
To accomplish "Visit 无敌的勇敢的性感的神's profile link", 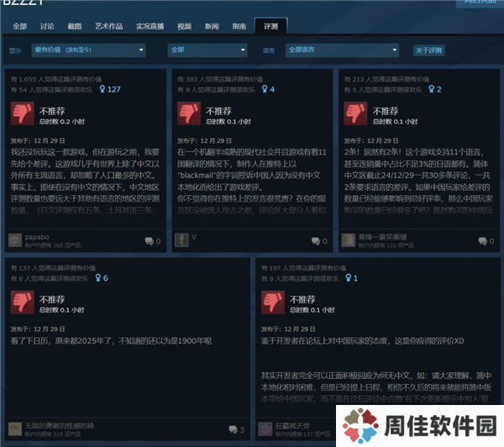I will tap(59, 426).
